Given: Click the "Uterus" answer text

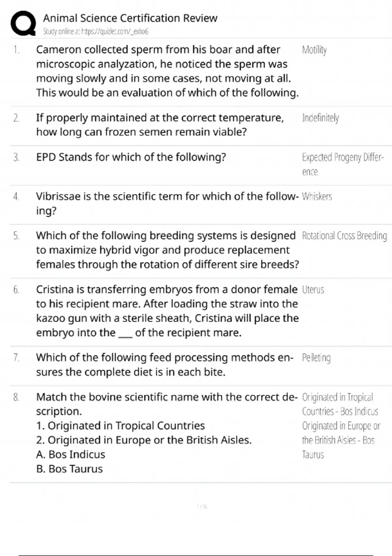Looking at the screenshot, I should [x=313, y=290].
